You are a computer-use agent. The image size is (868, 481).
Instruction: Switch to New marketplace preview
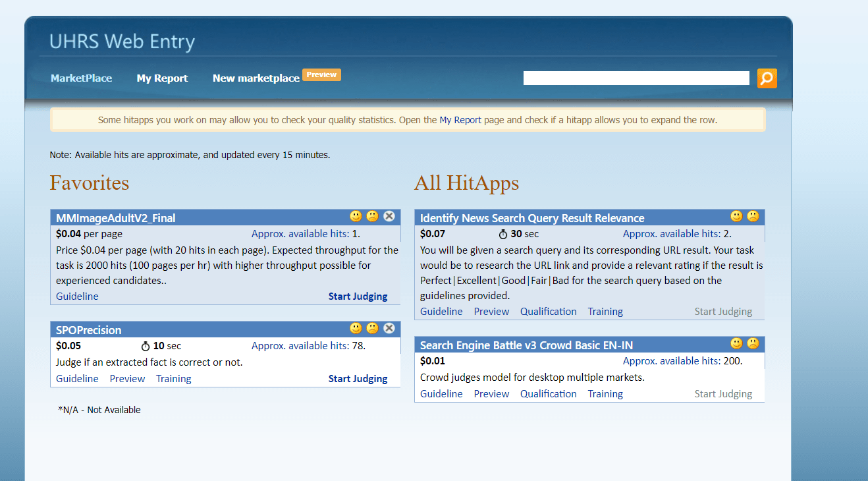(256, 78)
